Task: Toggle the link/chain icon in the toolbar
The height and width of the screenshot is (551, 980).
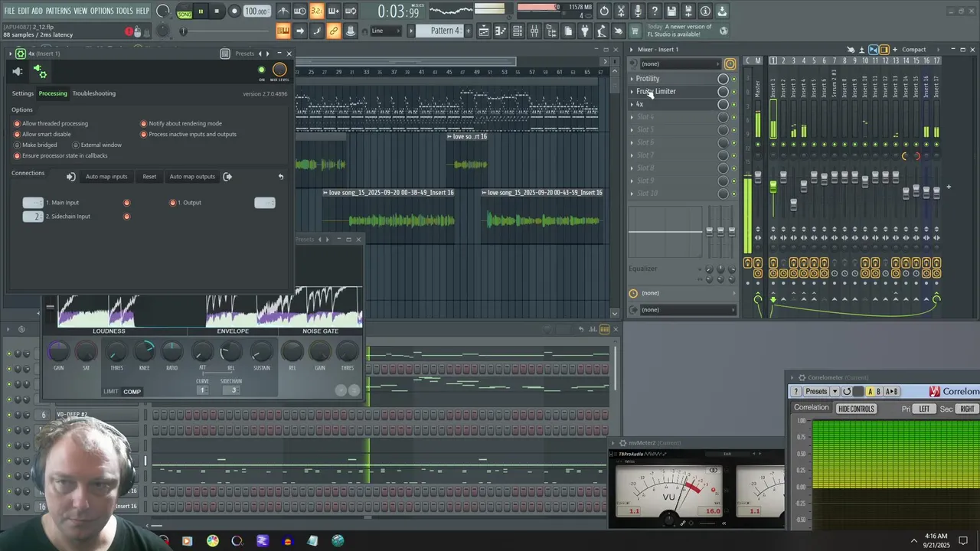Action: pos(334,31)
